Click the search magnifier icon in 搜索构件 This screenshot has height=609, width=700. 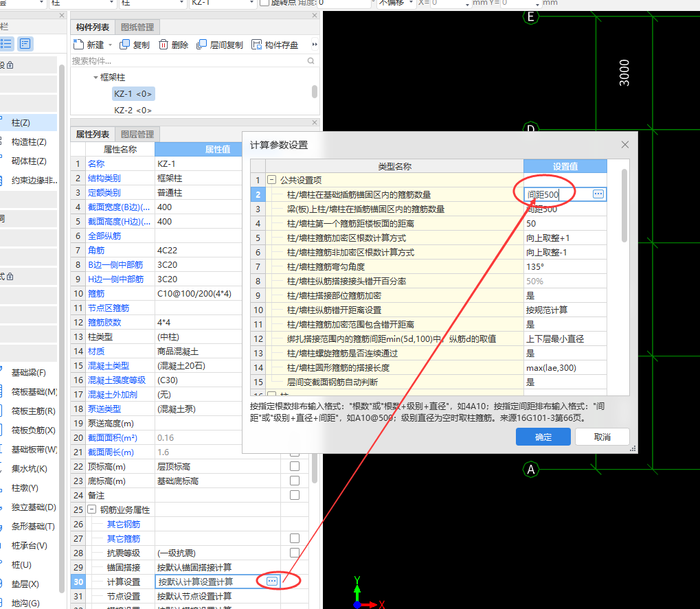tap(311, 61)
